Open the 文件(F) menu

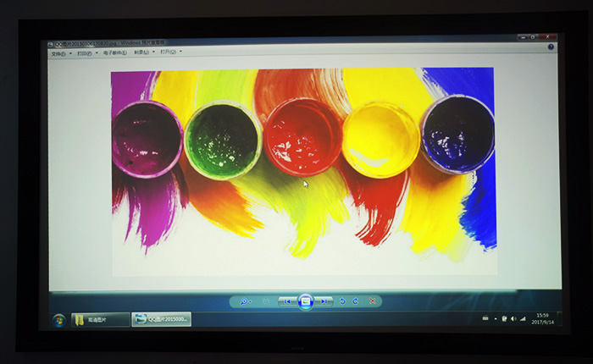[59, 52]
